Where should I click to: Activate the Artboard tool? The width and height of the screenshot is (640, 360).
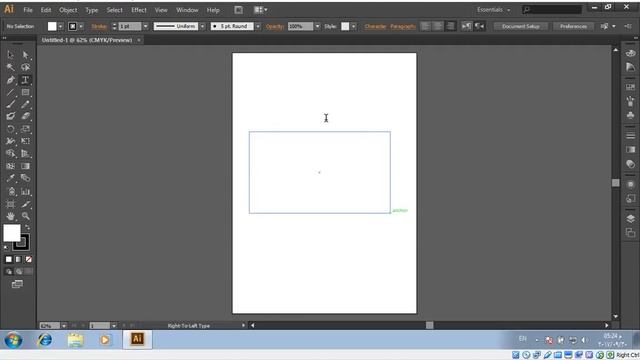(x=11, y=204)
